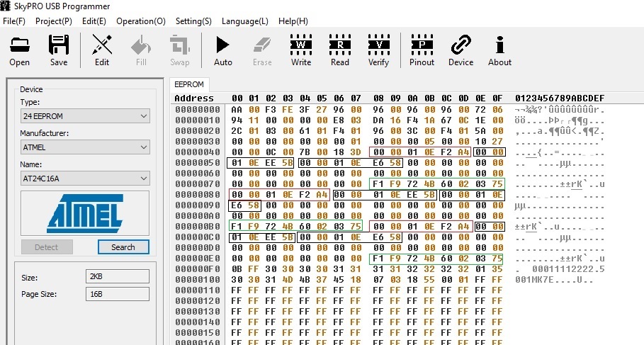Switch to the EEPROM tab
Viewport: 644px width, 345px height.
[189, 84]
